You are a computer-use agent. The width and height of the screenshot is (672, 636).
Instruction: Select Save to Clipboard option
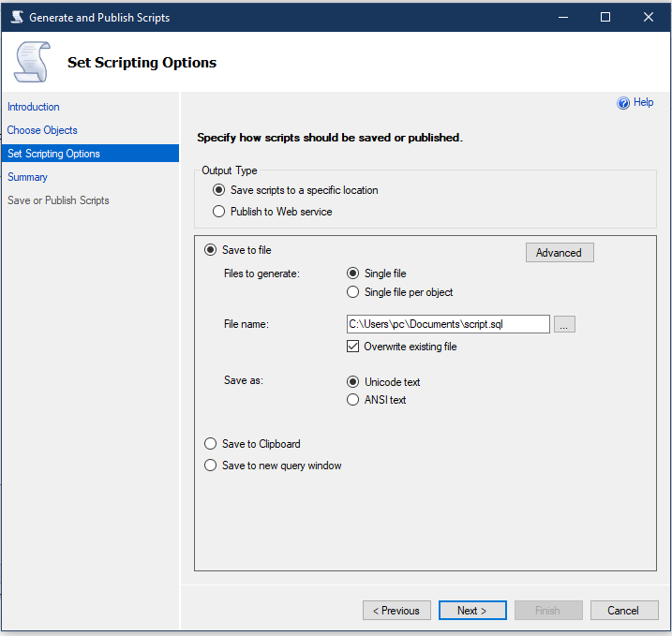(x=211, y=444)
